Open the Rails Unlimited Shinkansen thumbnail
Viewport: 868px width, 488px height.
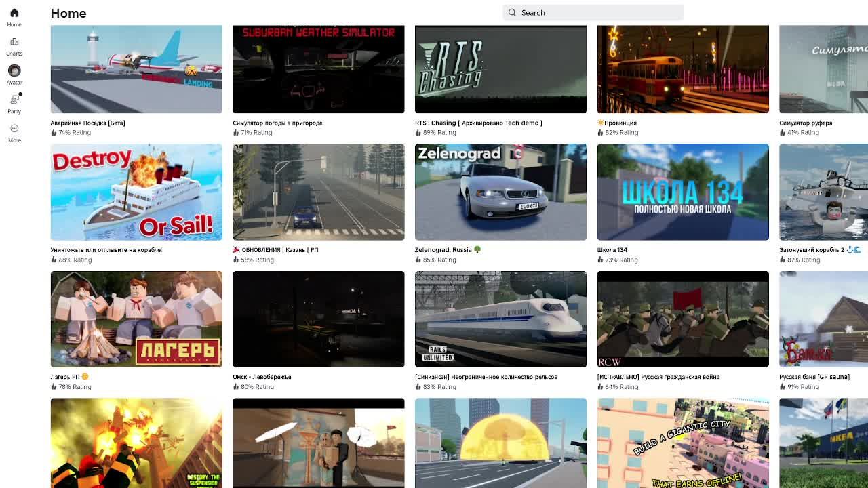tap(500, 319)
